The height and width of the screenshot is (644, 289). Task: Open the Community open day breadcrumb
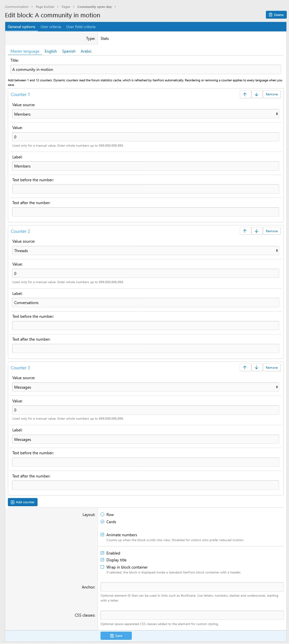point(95,7)
